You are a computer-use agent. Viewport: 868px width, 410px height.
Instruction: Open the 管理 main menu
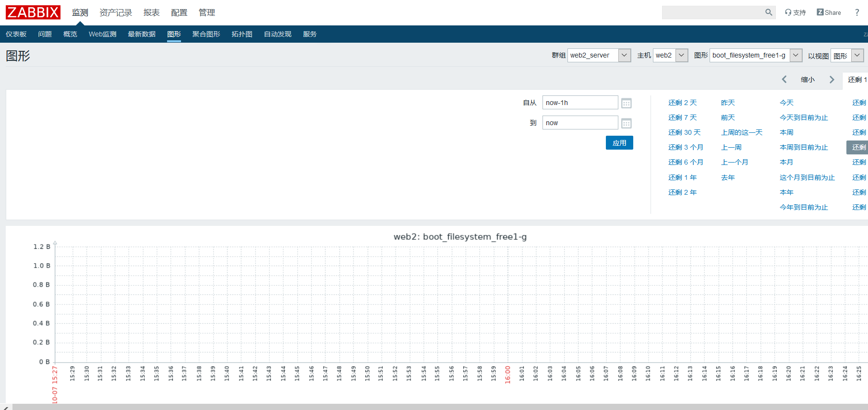coord(207,12)
